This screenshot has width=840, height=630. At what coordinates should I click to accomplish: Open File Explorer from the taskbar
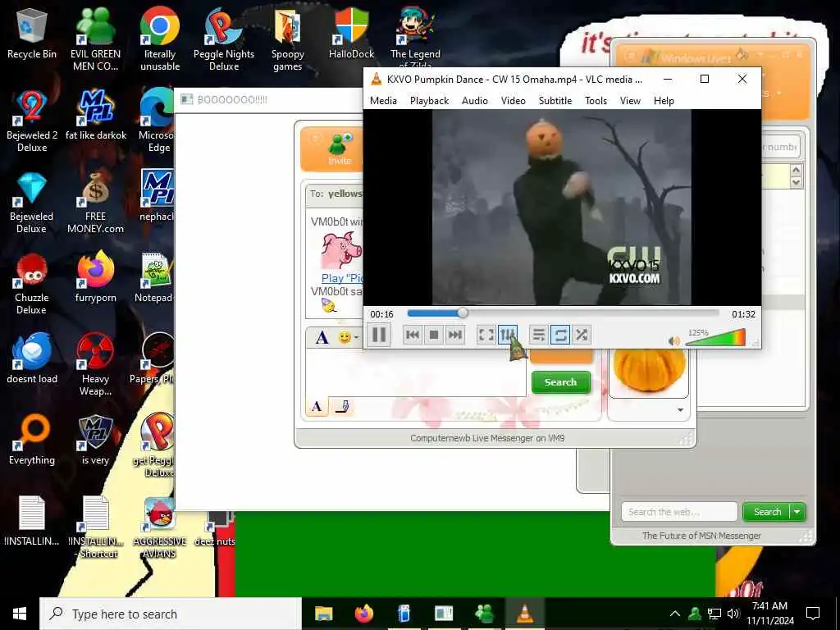click(323, 614)
